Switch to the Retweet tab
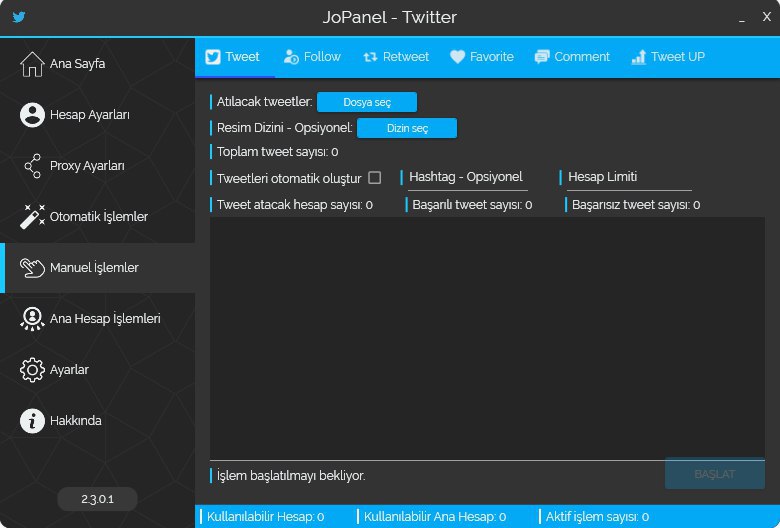The height and width of the screenshot is (528, 780). tap(396, 57)
